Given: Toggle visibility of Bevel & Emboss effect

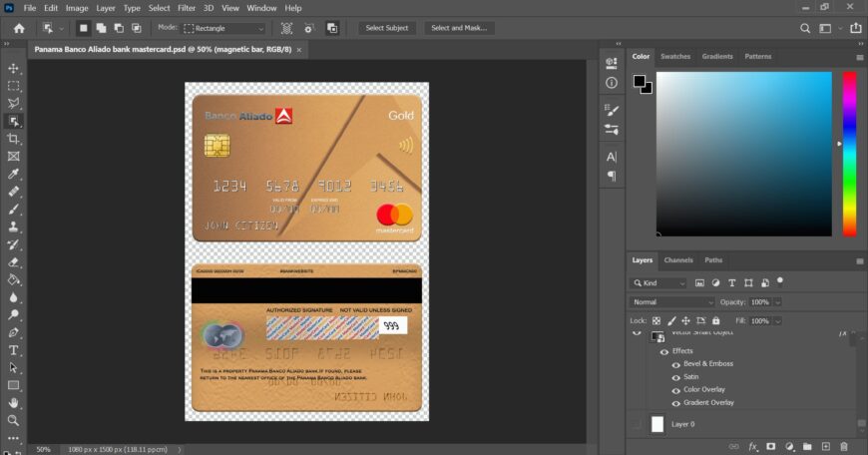Looking at the screenshot, I should 675,365.
